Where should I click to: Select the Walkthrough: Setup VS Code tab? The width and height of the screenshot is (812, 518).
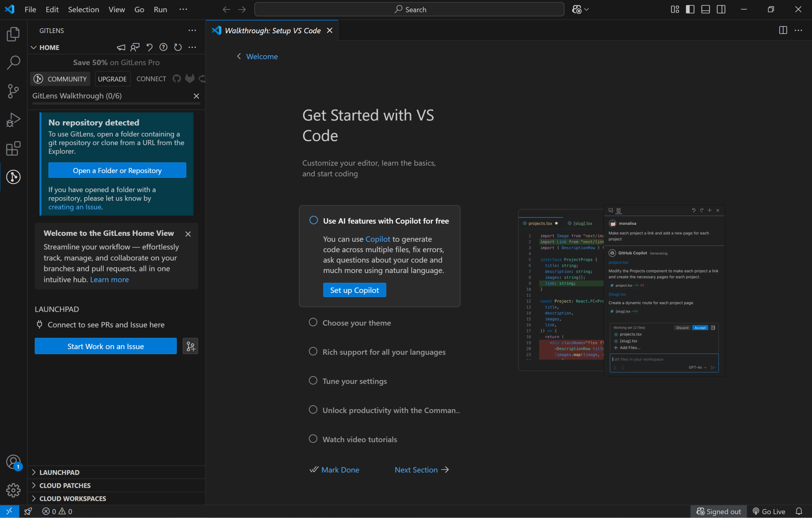coord(272,30)
